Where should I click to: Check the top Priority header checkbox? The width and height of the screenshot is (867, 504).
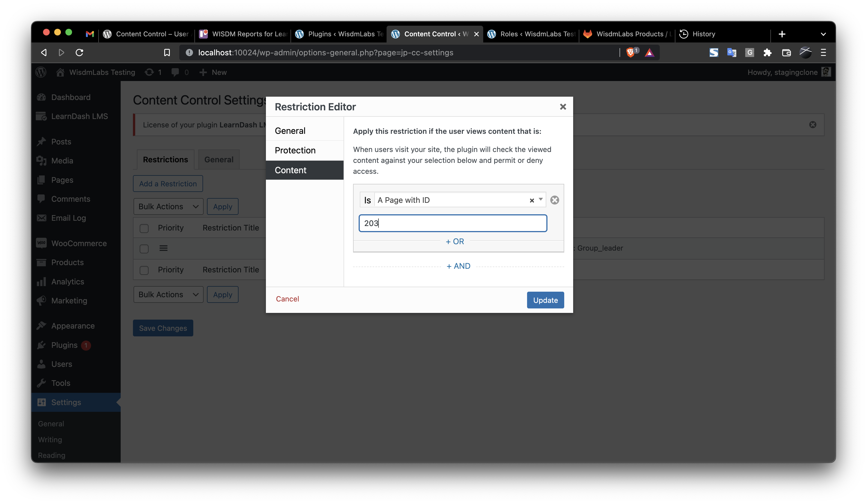click(x=144, y=228)
